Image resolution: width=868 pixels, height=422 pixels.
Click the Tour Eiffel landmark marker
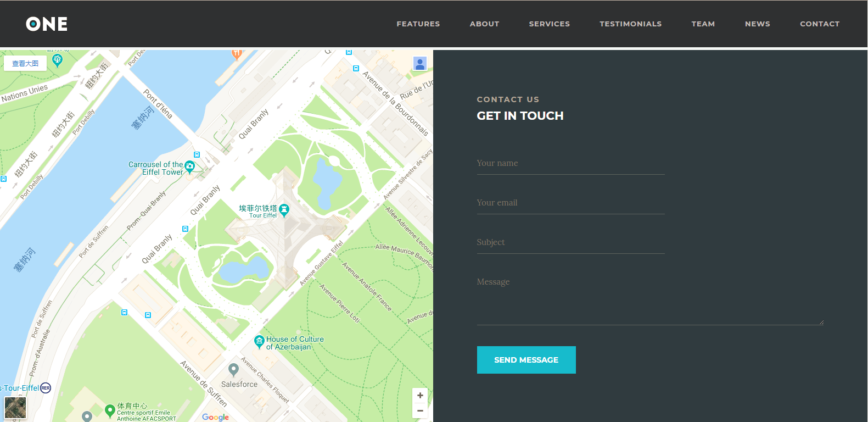pos(284,209)
